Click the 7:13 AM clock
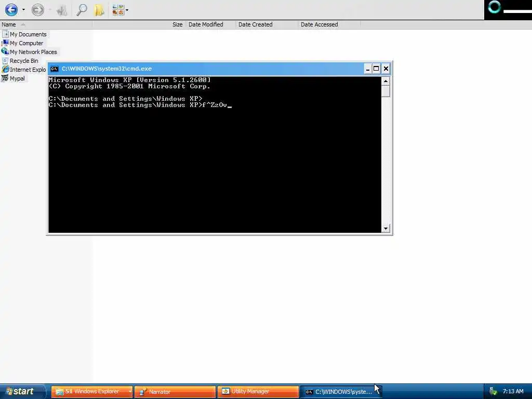 click(x=513, y=391)
